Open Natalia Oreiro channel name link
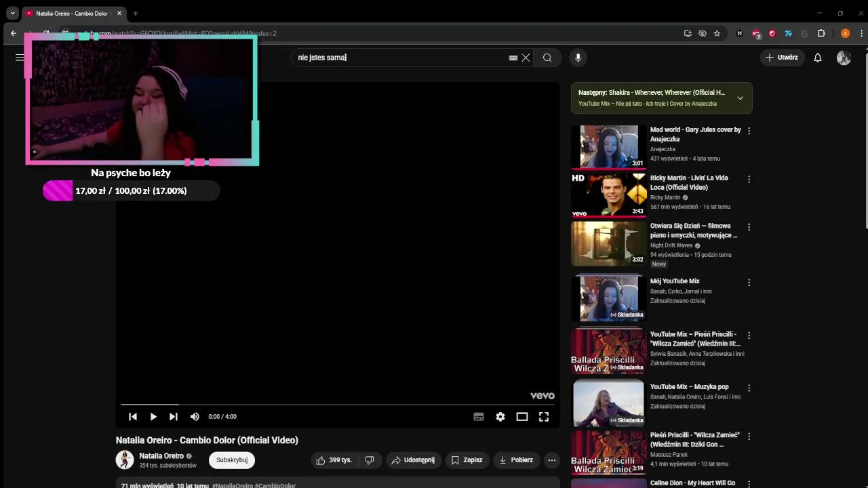Screen dimensions: 868x488 point(161,456)
